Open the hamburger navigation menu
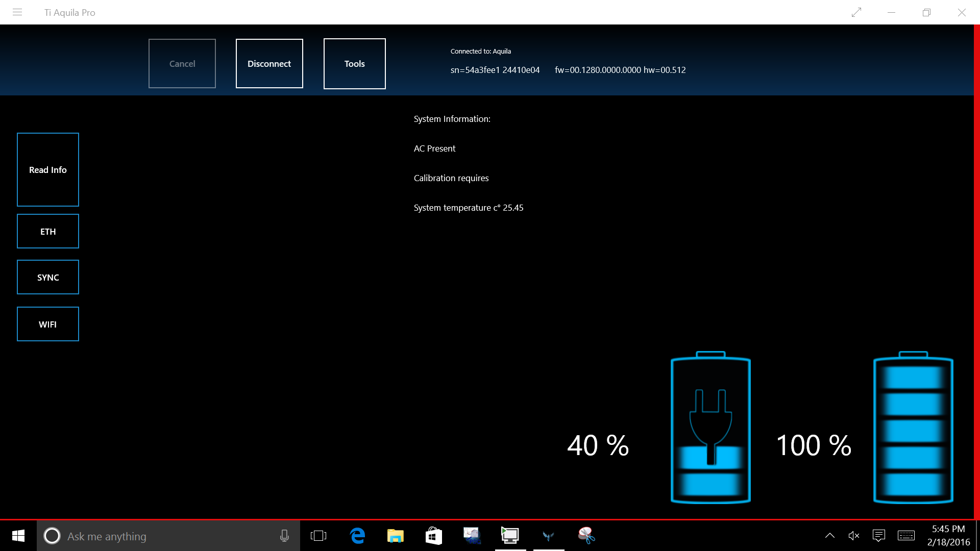This screenshot has width=980, height=551. (17, 12)
